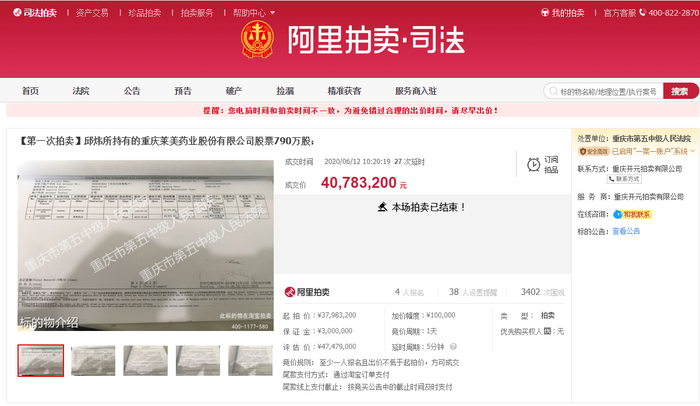Open the 查看公告 link
700x406 pixels.
pos(626,231)
